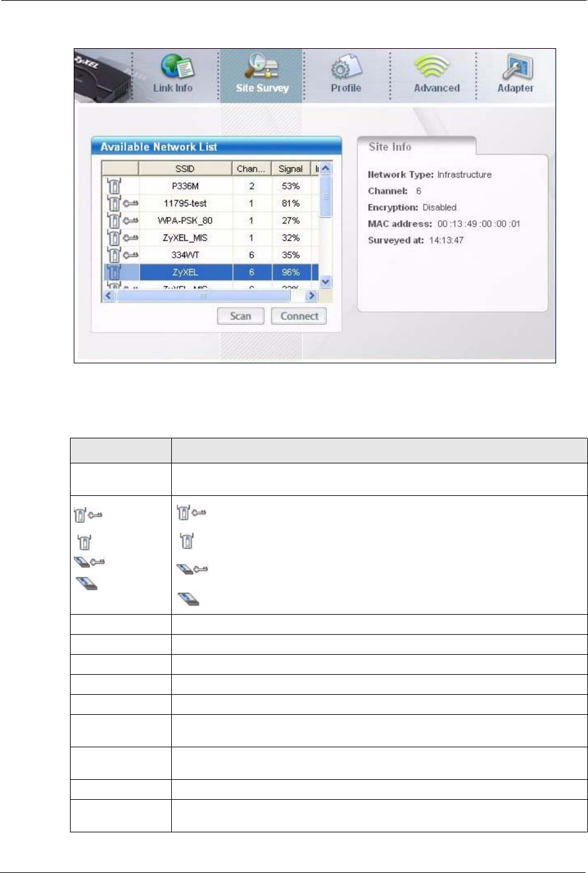This screenshot has height=873, width=588.
Task: Click the Encryption Disabled text
Action: coord(412,207)
